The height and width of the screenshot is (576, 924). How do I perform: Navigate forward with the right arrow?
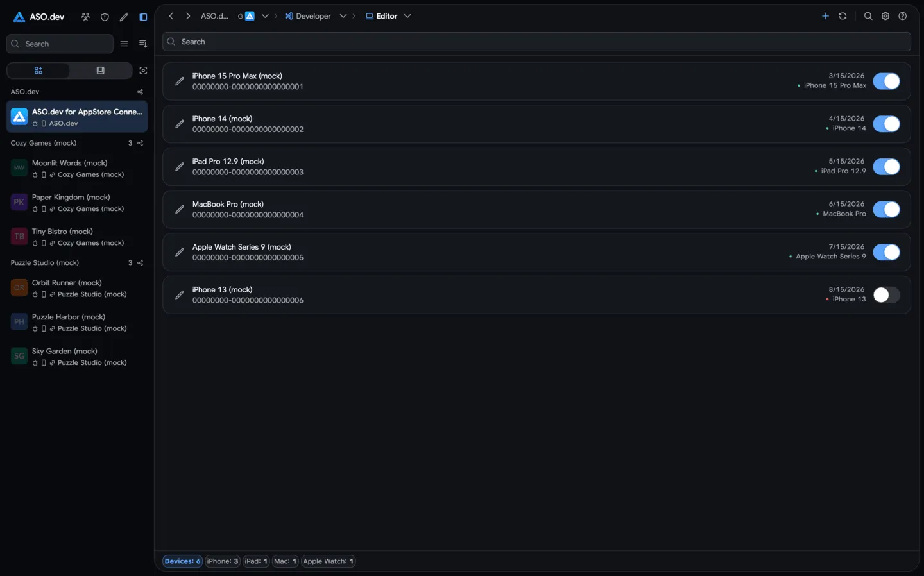188,16
